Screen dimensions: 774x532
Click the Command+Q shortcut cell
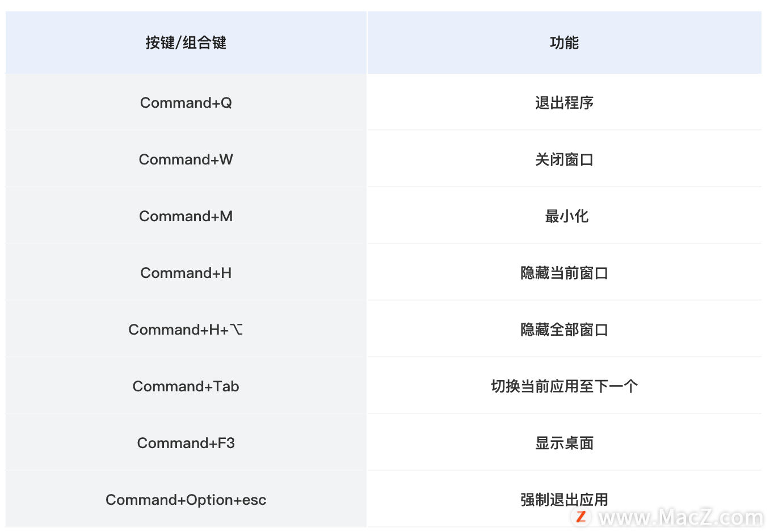tap(186, 103)
